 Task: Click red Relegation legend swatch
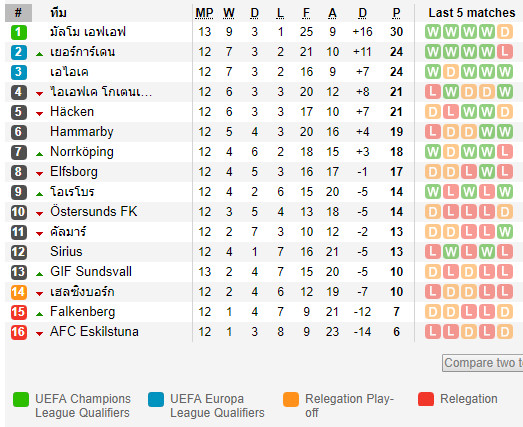coord(426,399)
